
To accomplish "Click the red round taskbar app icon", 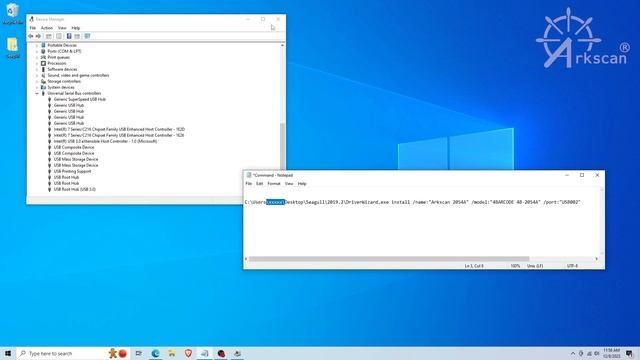I will pyautogui.click(x=221, y=353).
